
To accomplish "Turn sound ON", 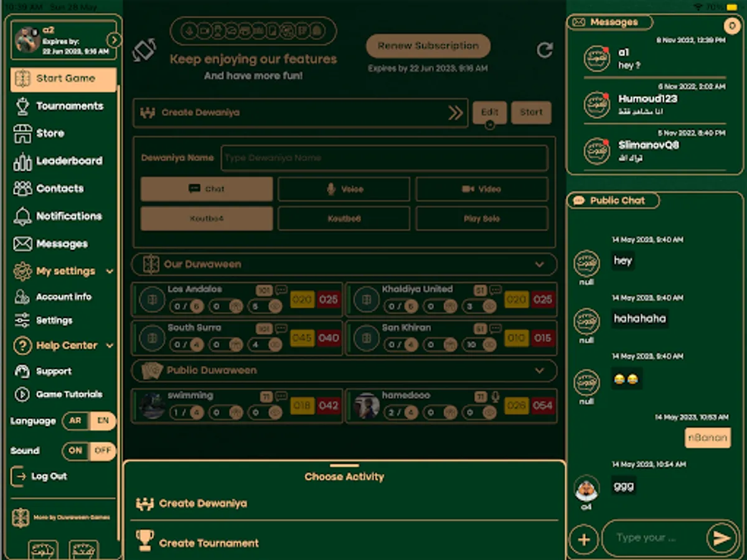I will coord(75,451).
